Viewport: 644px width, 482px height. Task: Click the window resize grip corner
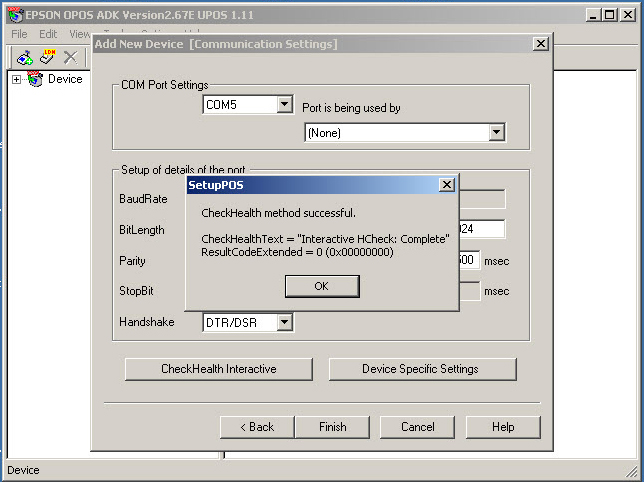tap(632, 472)
